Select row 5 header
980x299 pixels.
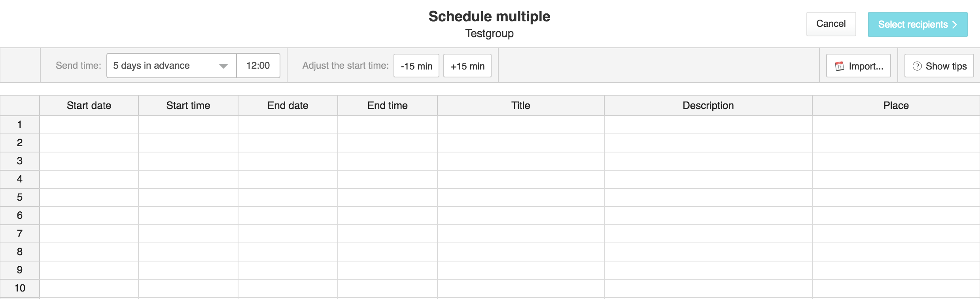pos(20,197)
